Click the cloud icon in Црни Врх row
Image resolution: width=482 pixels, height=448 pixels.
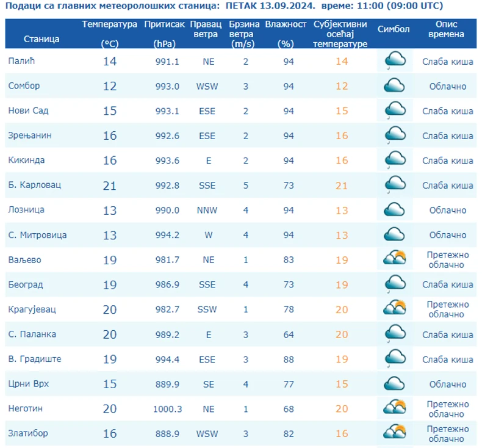click(x=394, y=383)
